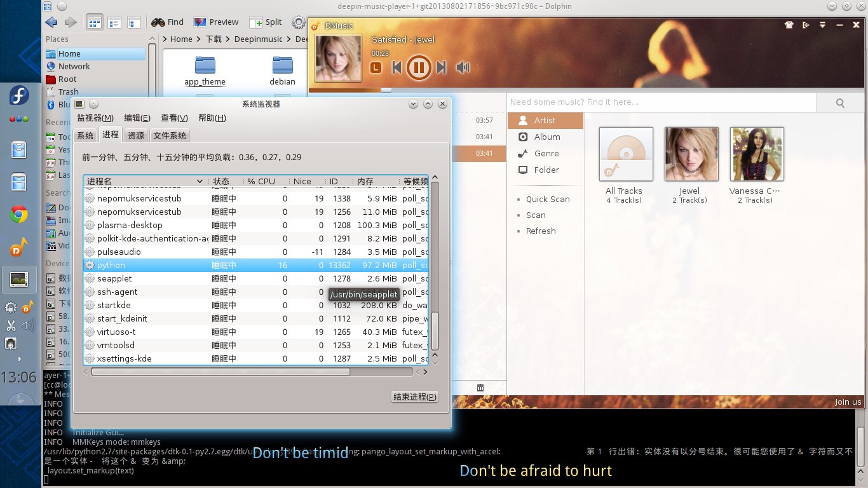Click Refresh in the DMusic sidebar
The width and height of the screenshot is (868, 488).
[x=540, y=231]
